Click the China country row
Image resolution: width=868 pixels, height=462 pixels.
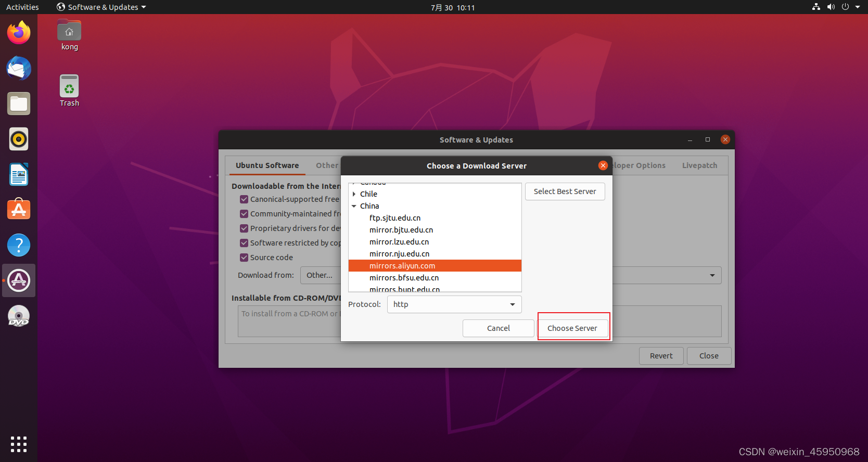coord(435,206)
